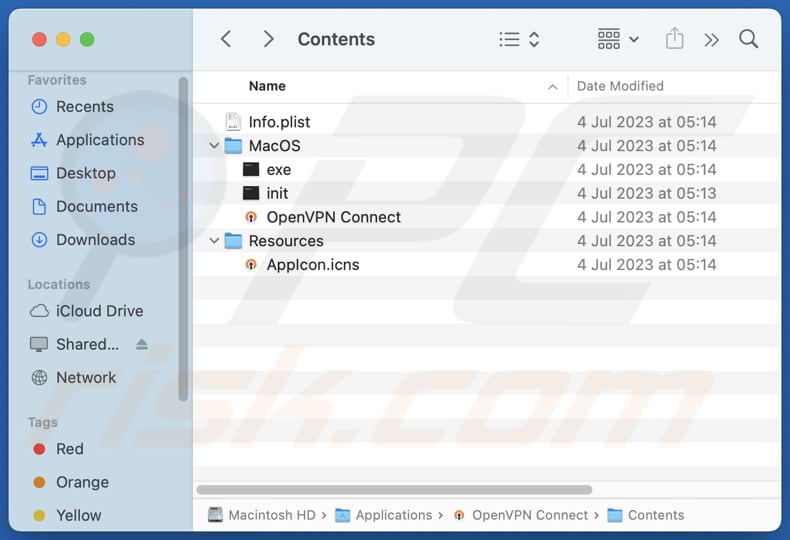Open Recents in the sidebar
The height and width of the screenshot is (540, 790).
coord(85,107)
